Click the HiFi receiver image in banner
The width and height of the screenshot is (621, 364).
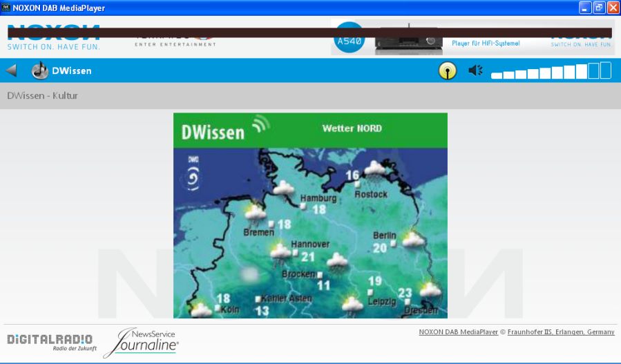pos(408,41)
